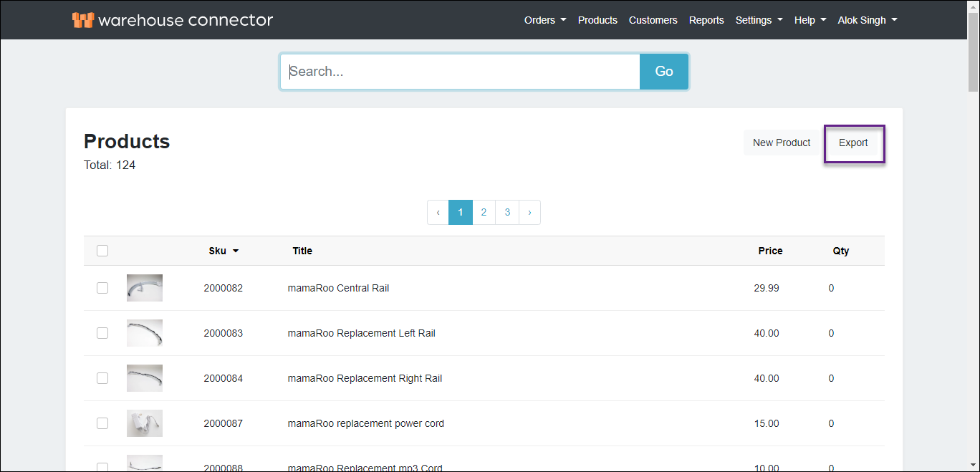This screenshot has width=980, height=472.
Task: Click the Export button
Action: click(x=853, y=143)
